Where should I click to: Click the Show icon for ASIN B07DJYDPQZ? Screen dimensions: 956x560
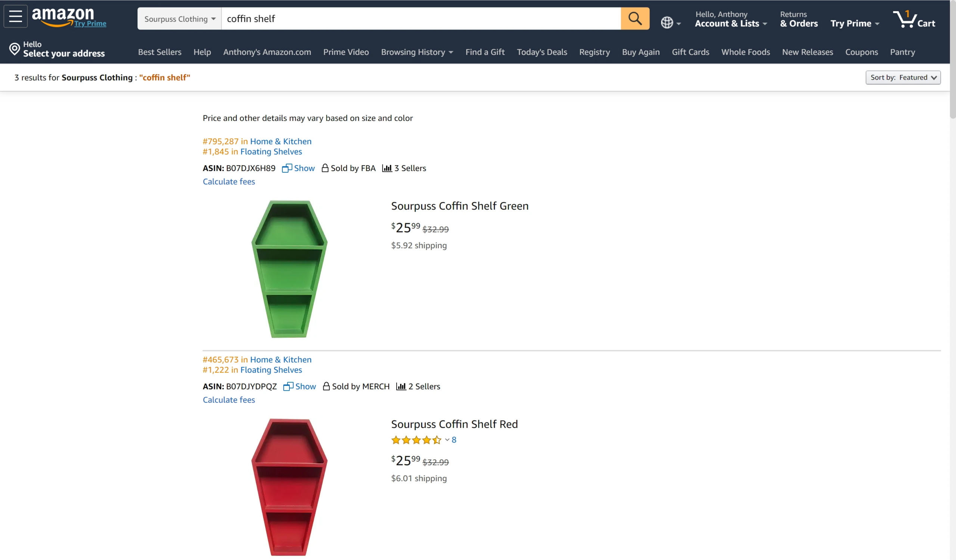[288, 386]
